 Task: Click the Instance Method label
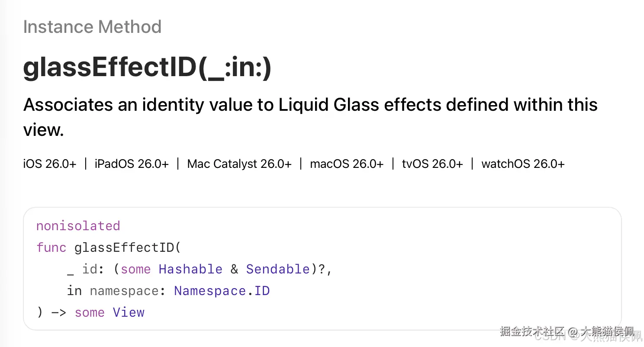(92, 27)
